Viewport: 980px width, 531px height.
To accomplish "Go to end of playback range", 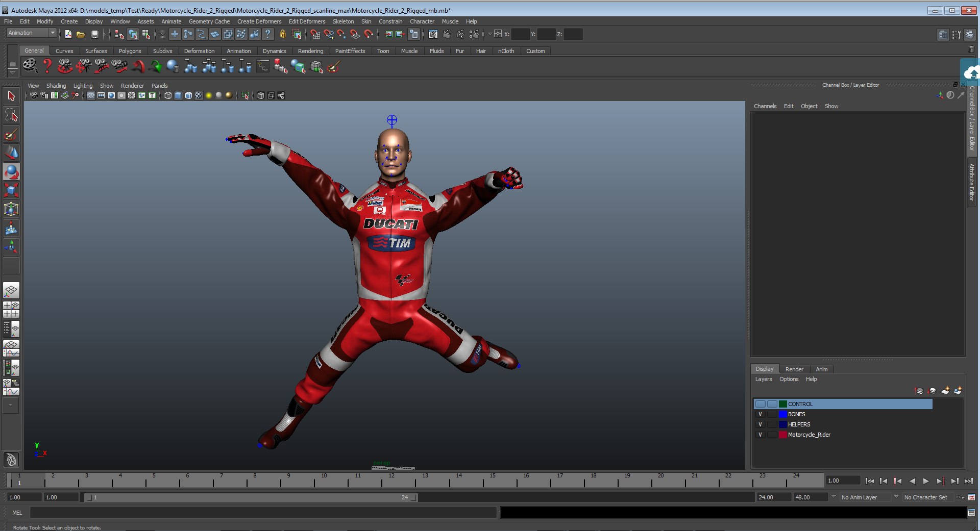I will pyautogui.click(x=968, y=481).
